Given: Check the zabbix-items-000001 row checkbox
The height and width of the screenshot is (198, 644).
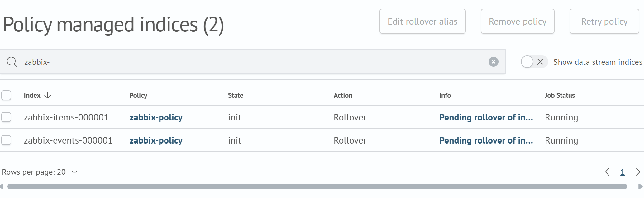Looking at the screenshot, I should [x=7, y=117].
